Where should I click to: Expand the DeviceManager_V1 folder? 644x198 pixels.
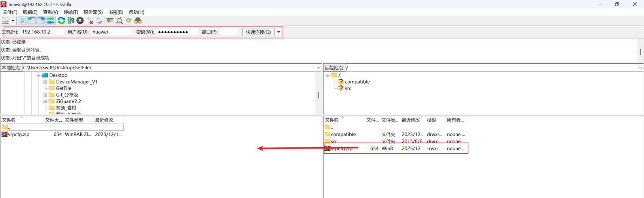(x=45, y=82)
